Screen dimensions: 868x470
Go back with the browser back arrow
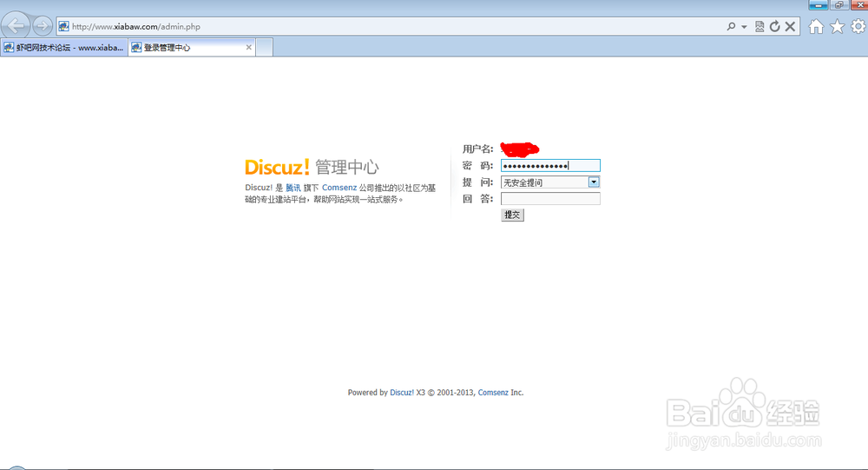16,25
